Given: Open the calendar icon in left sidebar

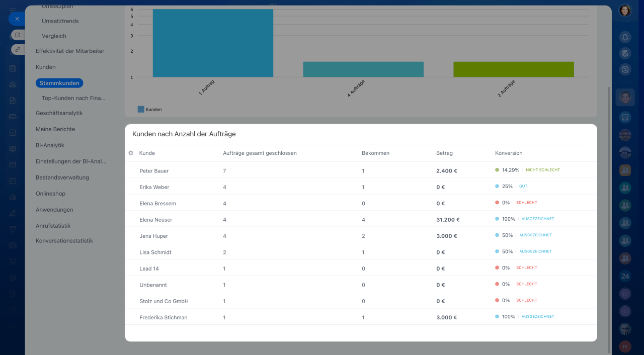Looking at the screenshot, I should (13, 181).
